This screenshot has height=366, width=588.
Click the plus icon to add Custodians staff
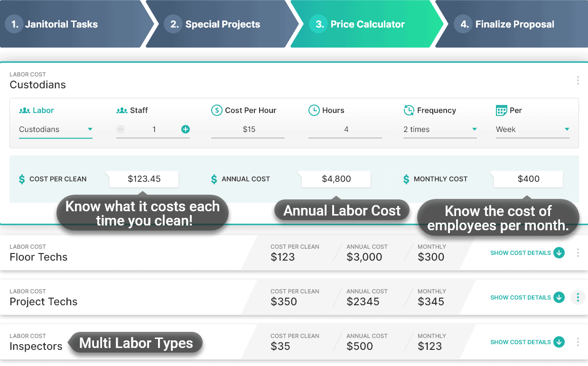(185, 129)
